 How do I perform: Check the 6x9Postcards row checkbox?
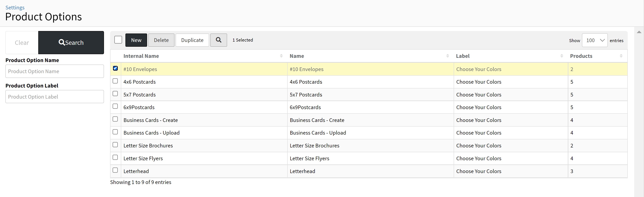[115, 106]
